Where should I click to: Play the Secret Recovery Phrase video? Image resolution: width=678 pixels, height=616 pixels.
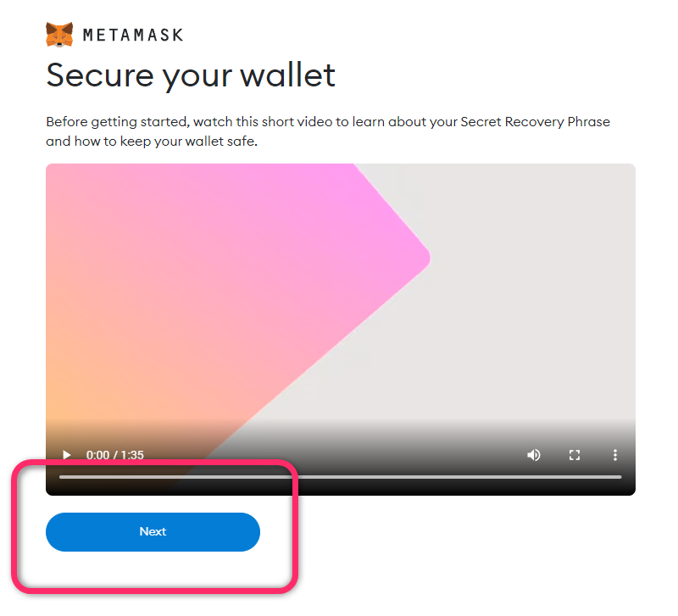[x=67, y=455]
